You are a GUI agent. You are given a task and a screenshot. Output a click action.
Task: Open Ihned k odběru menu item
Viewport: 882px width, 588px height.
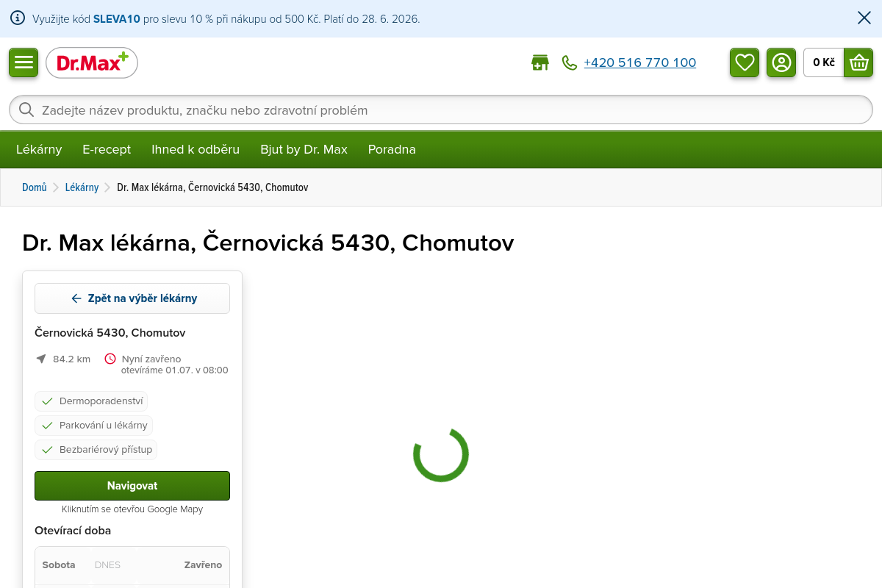(x=196, y=149)
